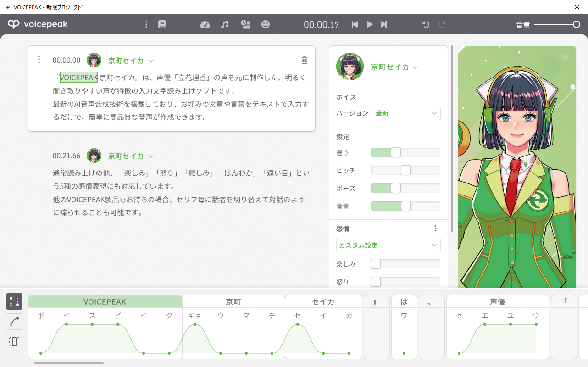Play the audio
This screenshot has height=367, width=588.
[x=369, y=24]
